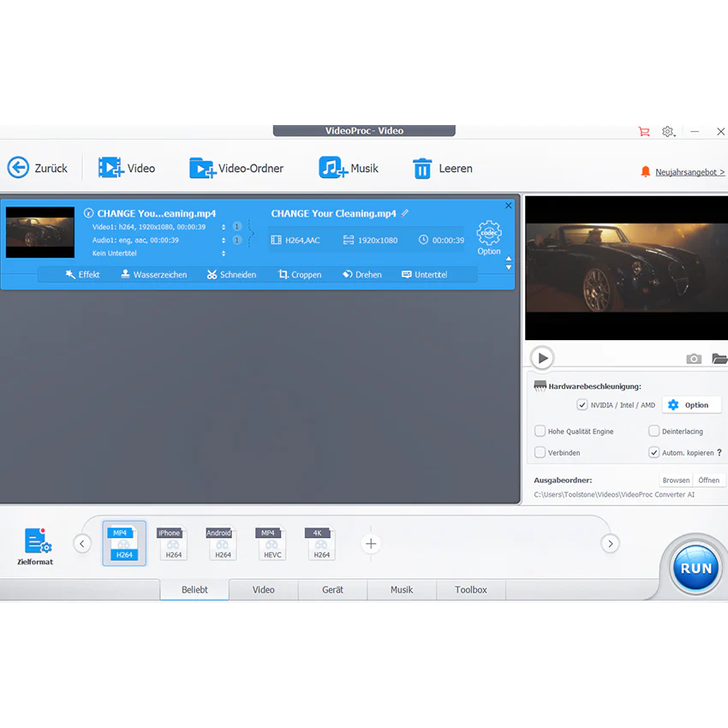Switch to the Toolbox tab

pyautogui.click(x=471, y=589)
